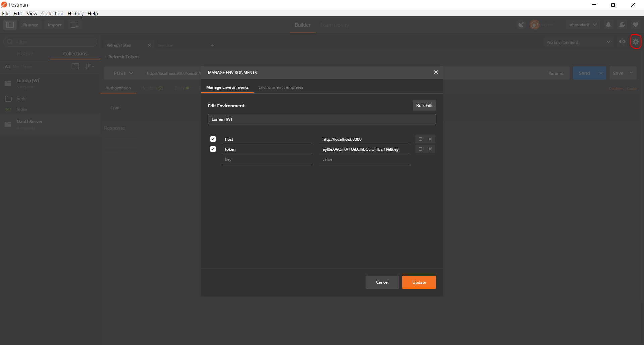Open the No Environment dropdown
The height and width of the screenshot is (345, 644).
click(579, 42)
